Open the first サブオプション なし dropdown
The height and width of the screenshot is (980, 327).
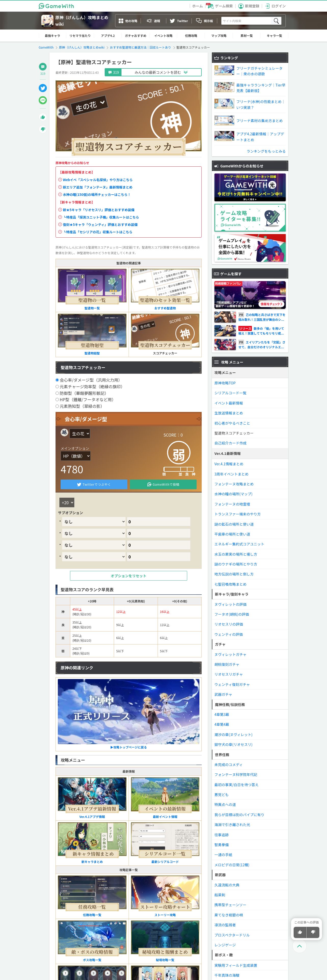94,522
